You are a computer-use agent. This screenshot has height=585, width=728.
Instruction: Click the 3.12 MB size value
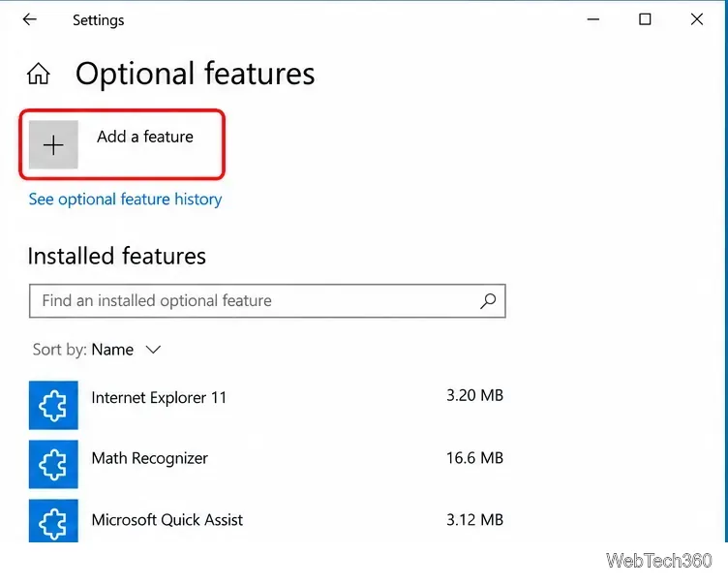[x=475, y=520]
